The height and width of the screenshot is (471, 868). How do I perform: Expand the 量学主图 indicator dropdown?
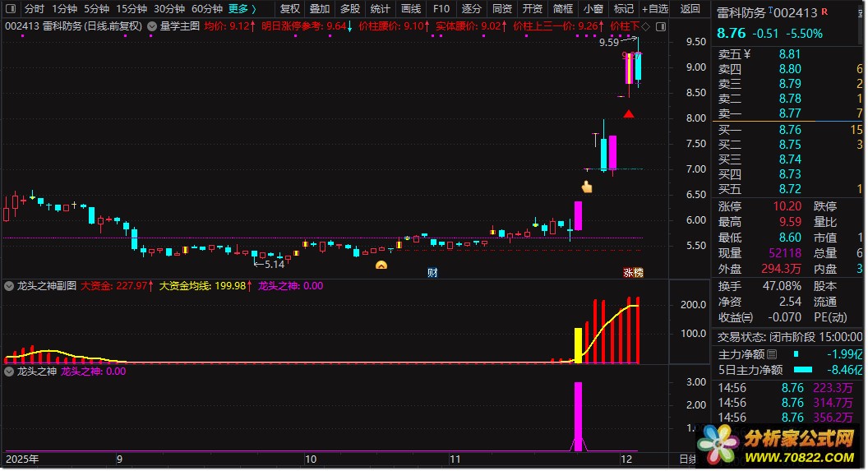[152, 26]
